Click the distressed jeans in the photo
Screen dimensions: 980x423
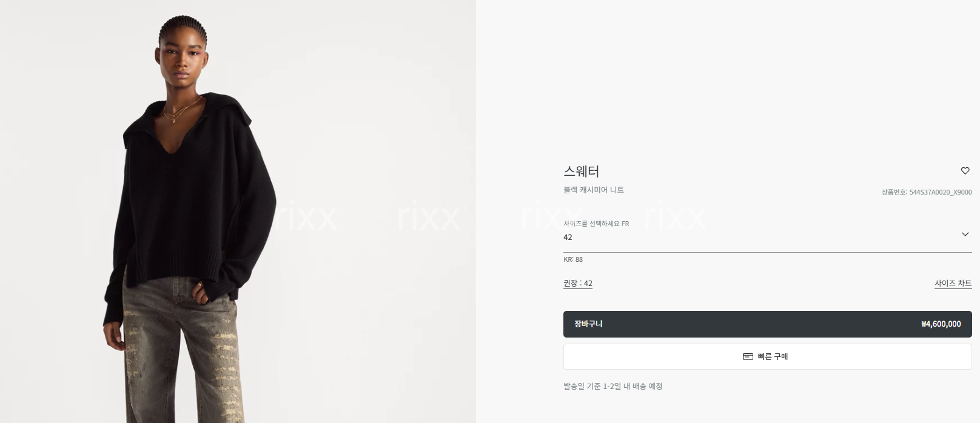pyautogui.click(x=182, y=351)
